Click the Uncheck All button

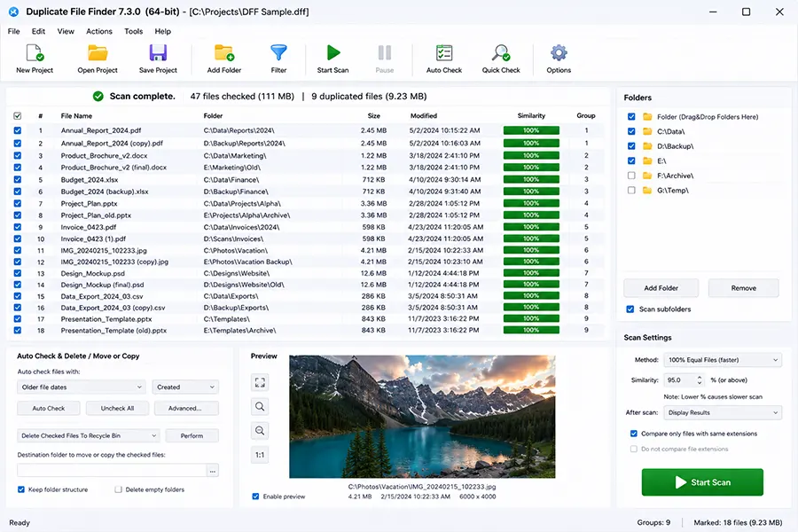coord(117,408)
